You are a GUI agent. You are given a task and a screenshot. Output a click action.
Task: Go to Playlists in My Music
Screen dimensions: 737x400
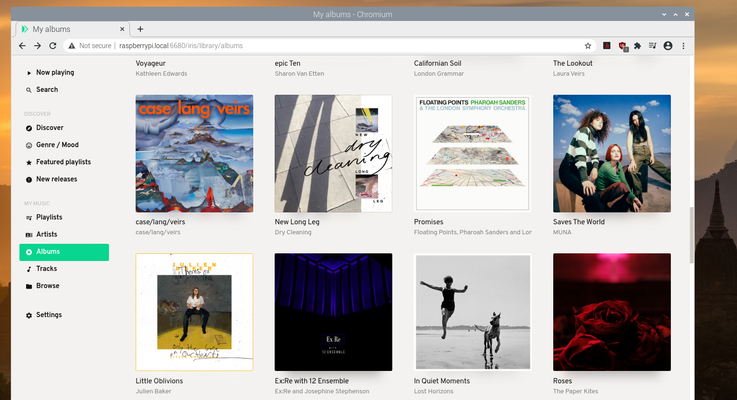(48, 217)
